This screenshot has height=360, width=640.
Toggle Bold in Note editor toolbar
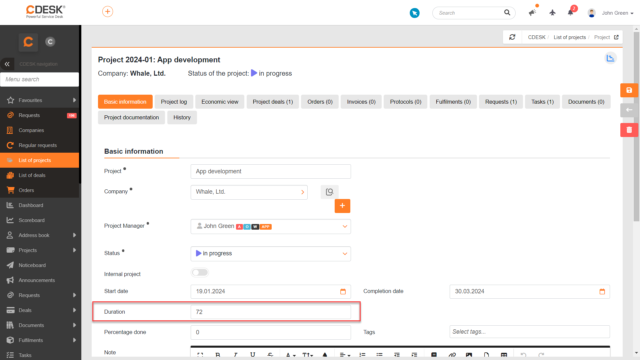pos(218,355)
